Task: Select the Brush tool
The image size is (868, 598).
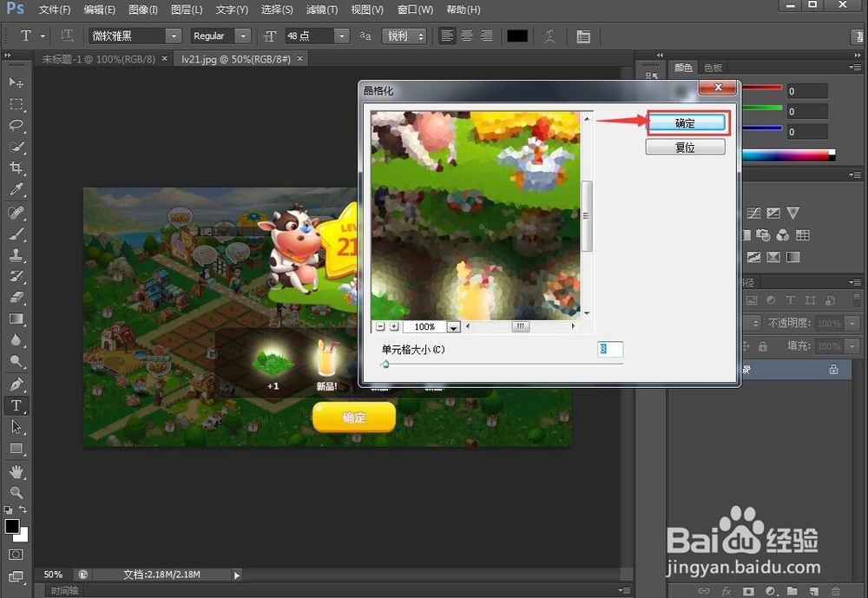Action: [x=16, y=233]
